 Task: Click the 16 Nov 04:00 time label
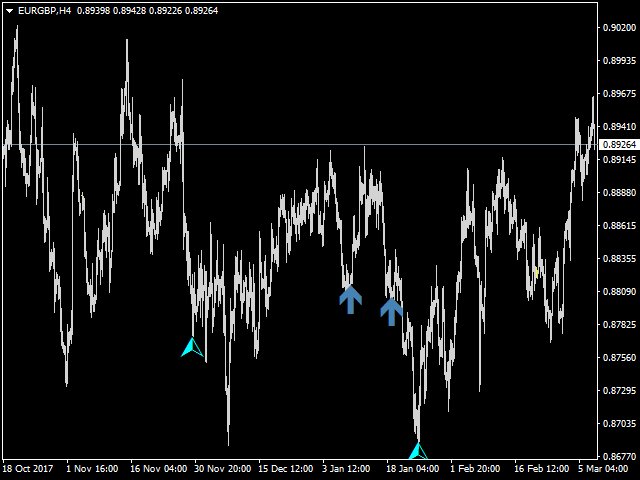pos(159,469)
